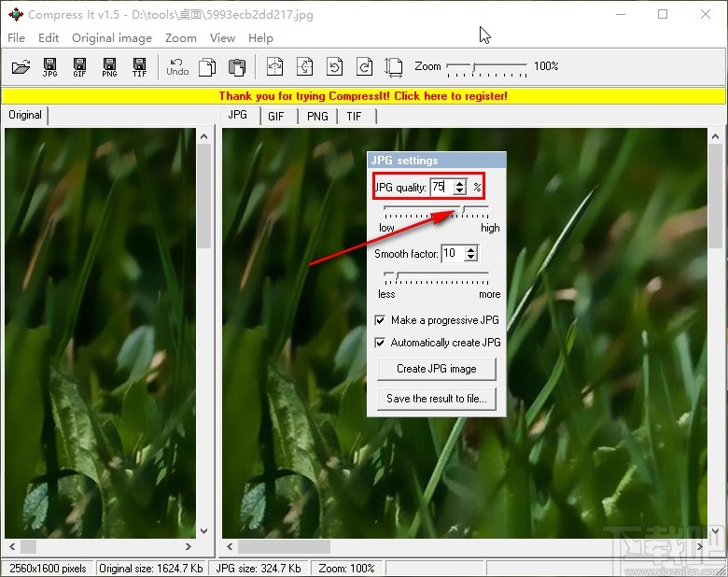
Task: Open the Zoom menu
Action: click(181, 38)
